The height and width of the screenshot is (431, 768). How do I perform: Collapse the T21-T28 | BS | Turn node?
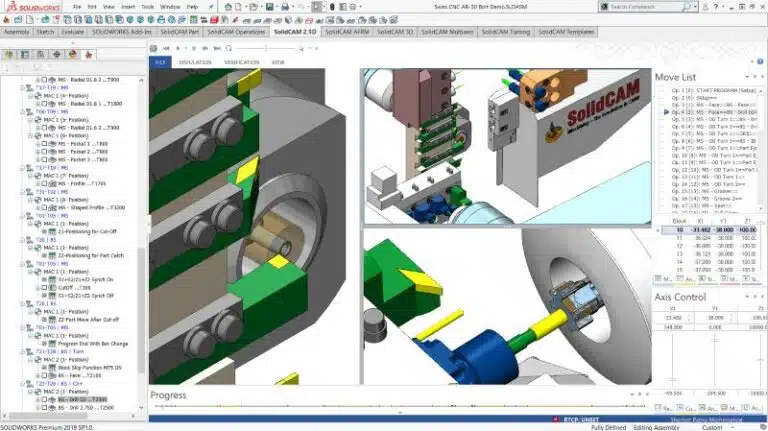[x=26, y=353]
